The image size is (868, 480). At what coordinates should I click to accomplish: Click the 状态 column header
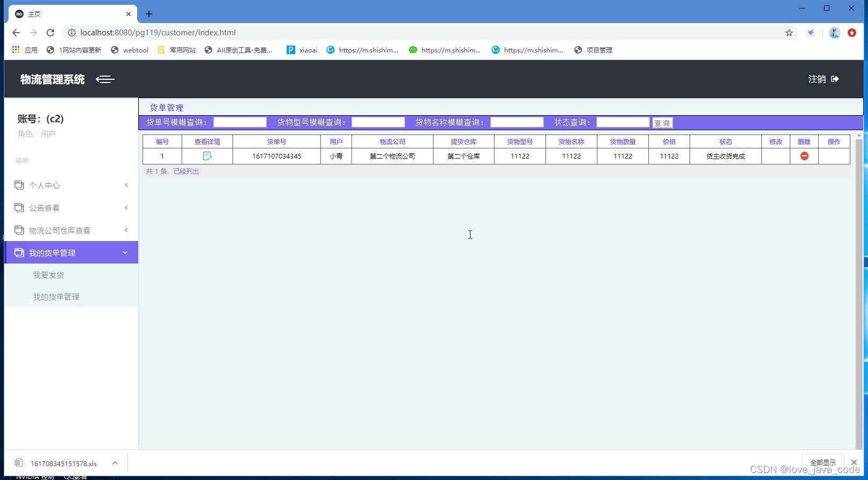[725, 141]
